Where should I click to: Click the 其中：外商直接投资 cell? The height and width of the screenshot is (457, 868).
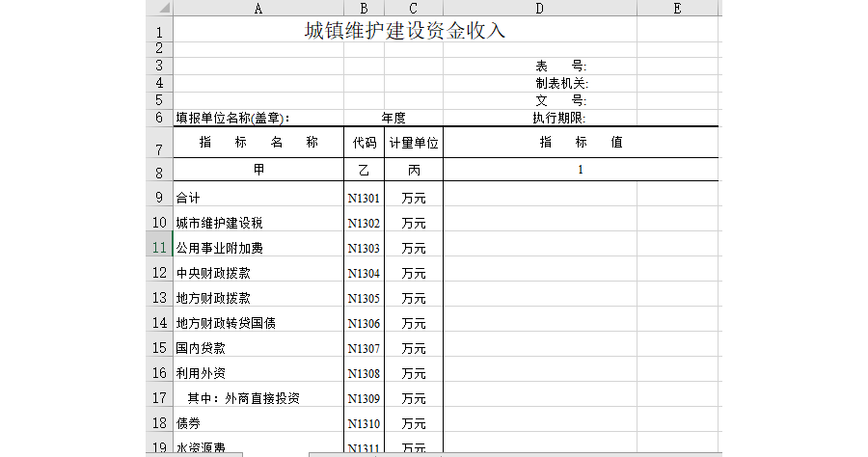258,394
